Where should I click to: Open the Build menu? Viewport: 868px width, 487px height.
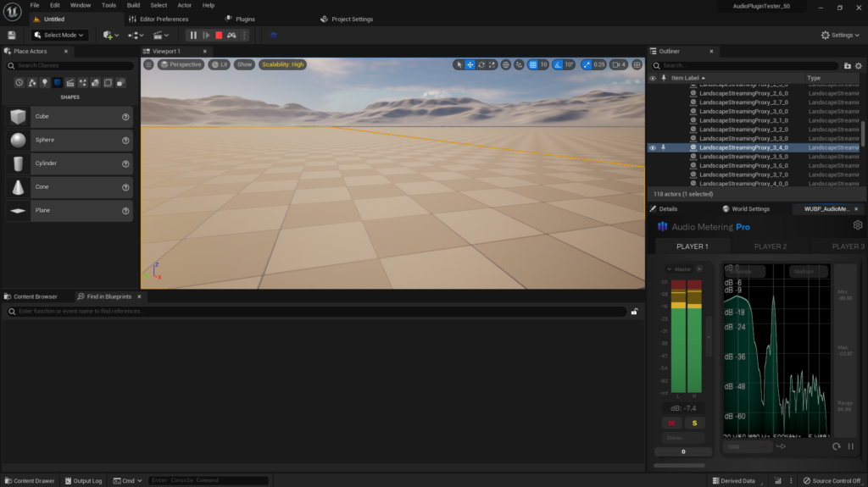tap(133, 5)
